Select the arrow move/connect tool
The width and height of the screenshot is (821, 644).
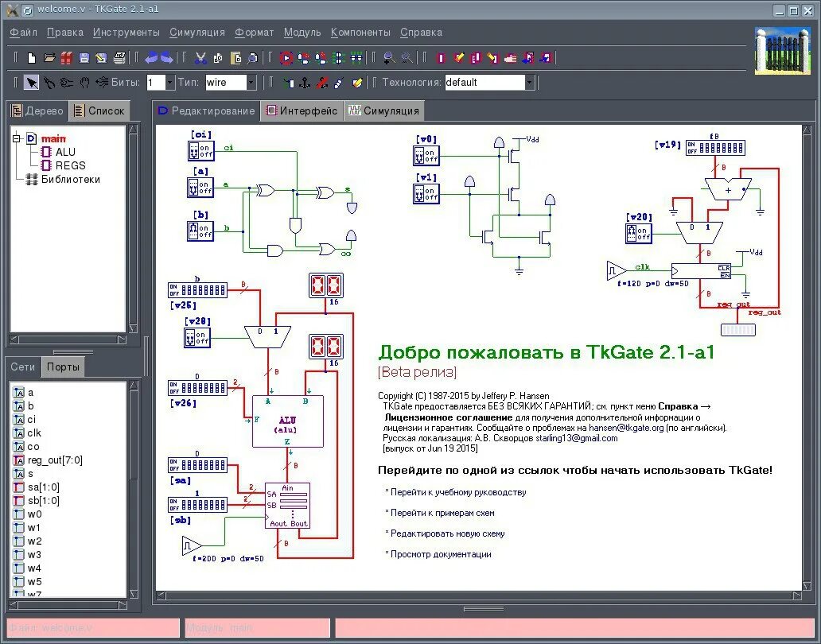(31, 82)
